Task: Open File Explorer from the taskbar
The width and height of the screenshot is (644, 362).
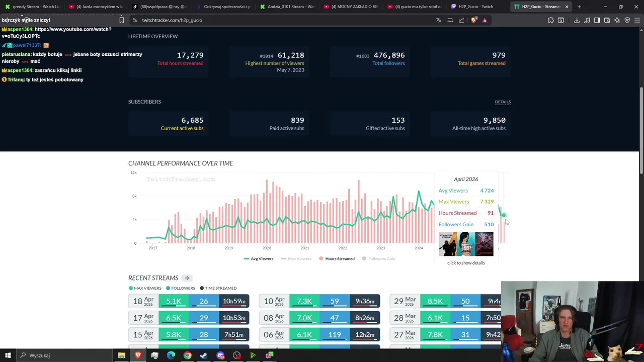Action: click(x=121, y=355)
